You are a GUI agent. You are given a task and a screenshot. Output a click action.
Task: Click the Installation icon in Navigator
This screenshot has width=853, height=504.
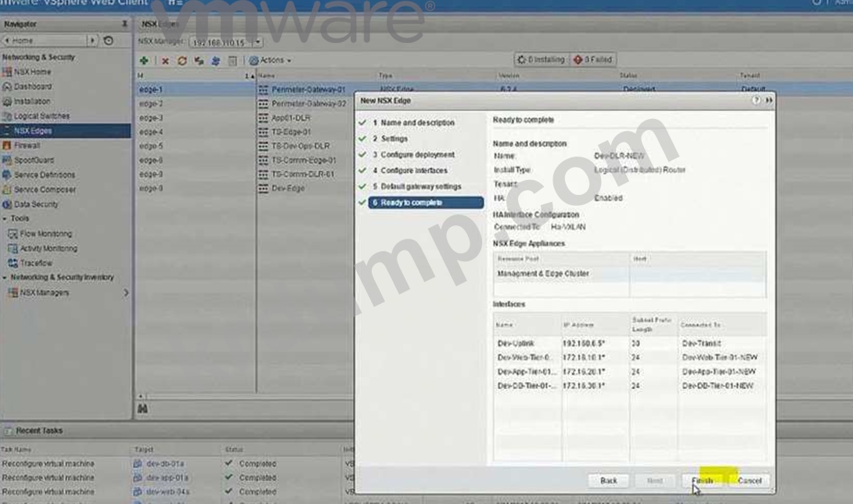(7, 101)
